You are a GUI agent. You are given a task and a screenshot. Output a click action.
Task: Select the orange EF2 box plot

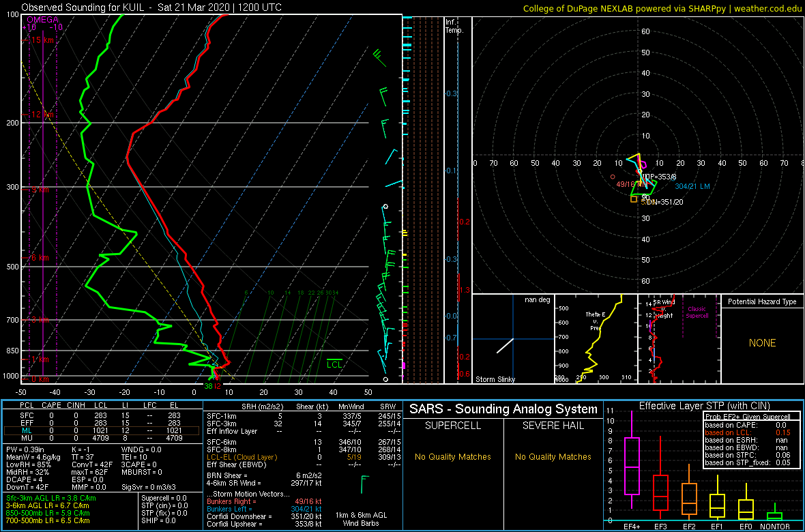pos(689,492)
